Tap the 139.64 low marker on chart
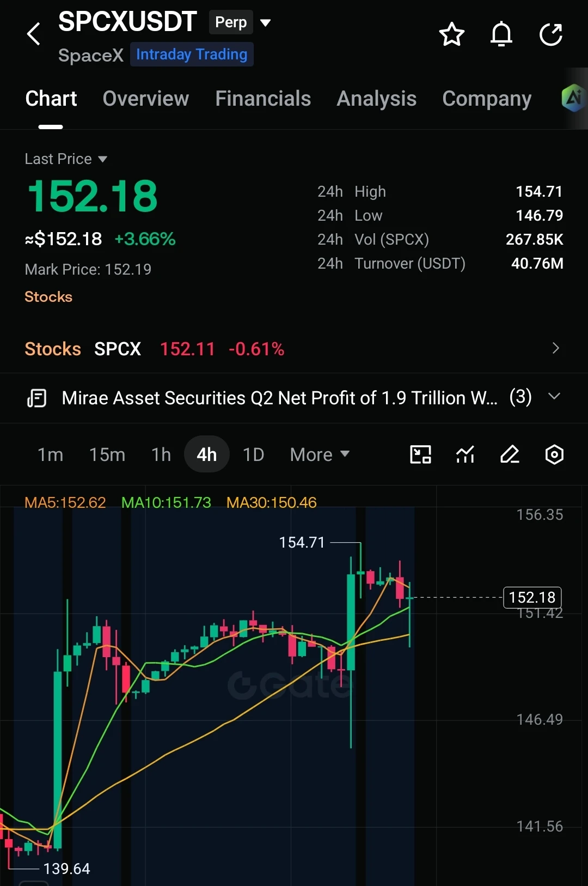 coord(66,869)
